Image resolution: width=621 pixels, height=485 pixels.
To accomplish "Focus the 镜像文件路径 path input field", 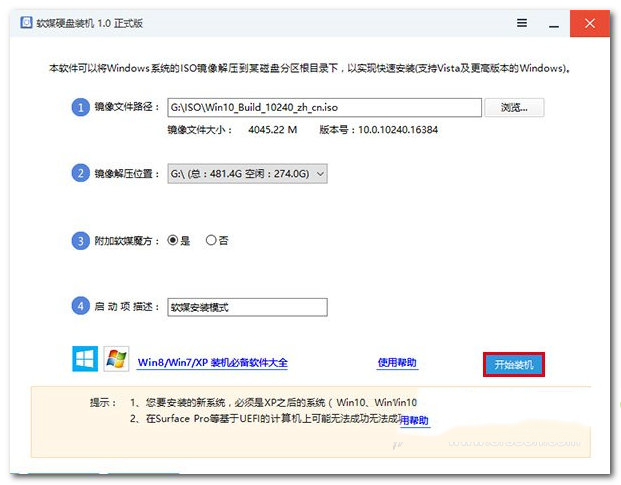I will point(324,107).
